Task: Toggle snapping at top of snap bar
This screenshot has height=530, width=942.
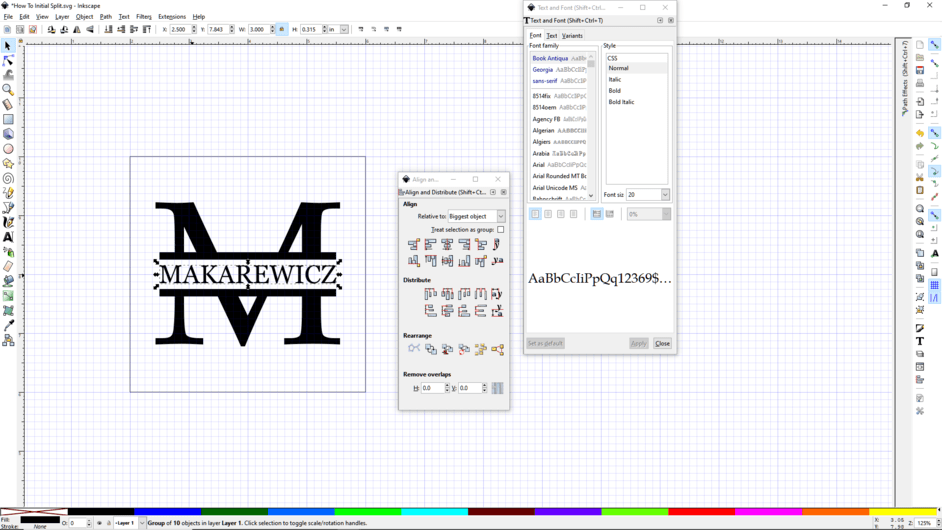Action: point(934,45)
